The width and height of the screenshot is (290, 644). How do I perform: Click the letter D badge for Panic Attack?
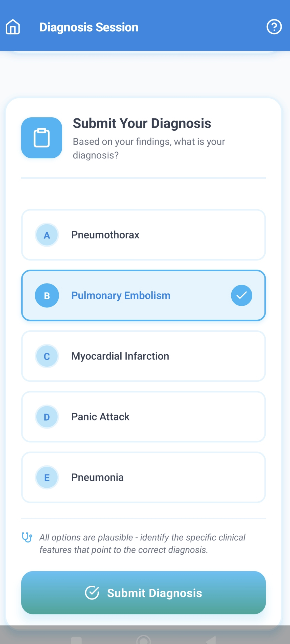click(47, 417)
